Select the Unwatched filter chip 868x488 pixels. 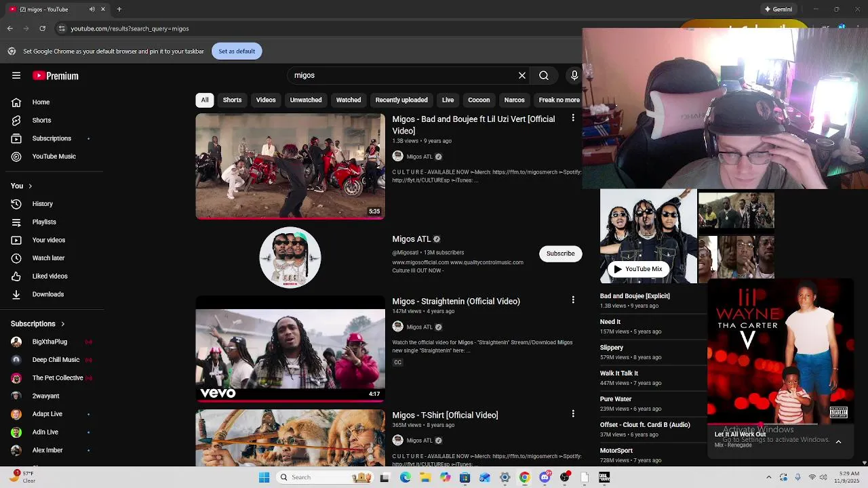point(306,100)
